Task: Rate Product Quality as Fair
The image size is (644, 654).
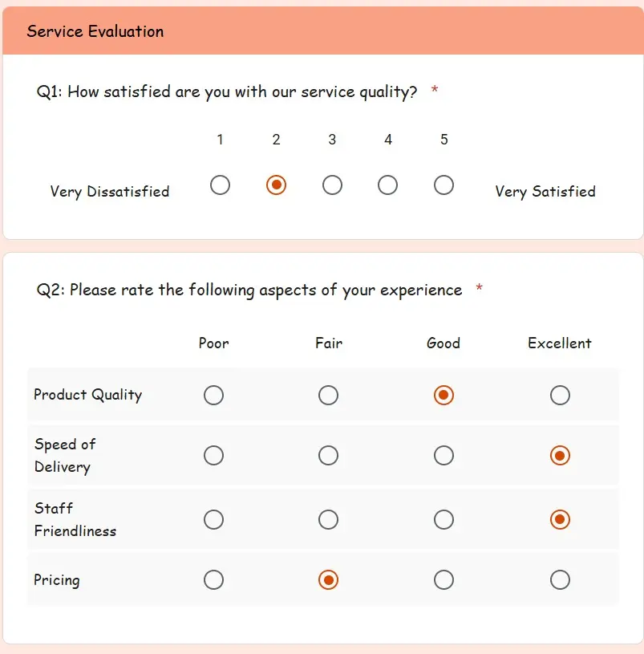Action: pos(328,395)
